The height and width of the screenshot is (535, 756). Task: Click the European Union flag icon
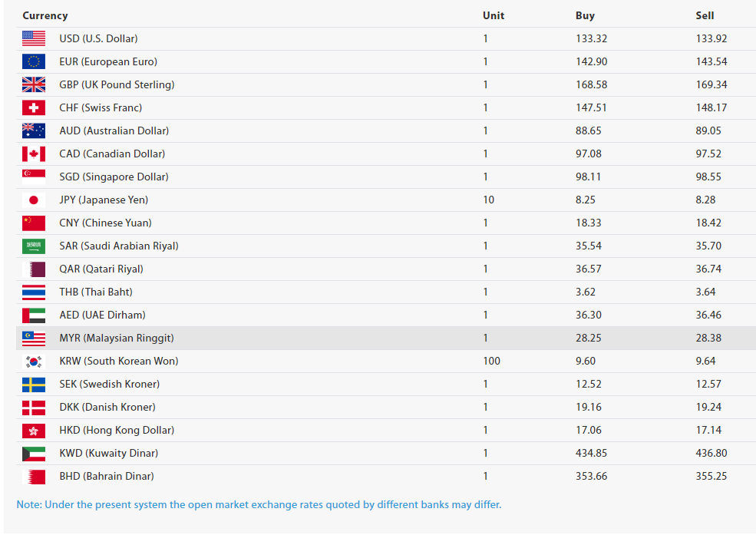34,61
